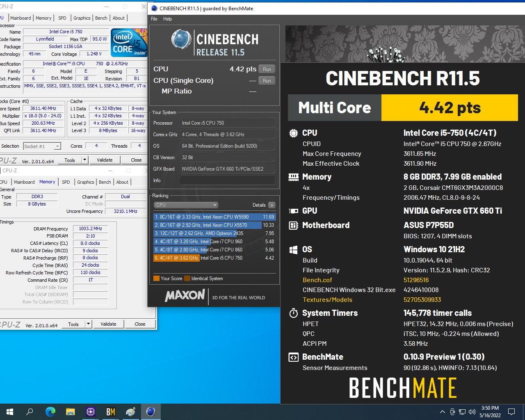
Task: Click Validate in lower CPU-Z window
Action: pyautogui.click(x=108, y=324)
